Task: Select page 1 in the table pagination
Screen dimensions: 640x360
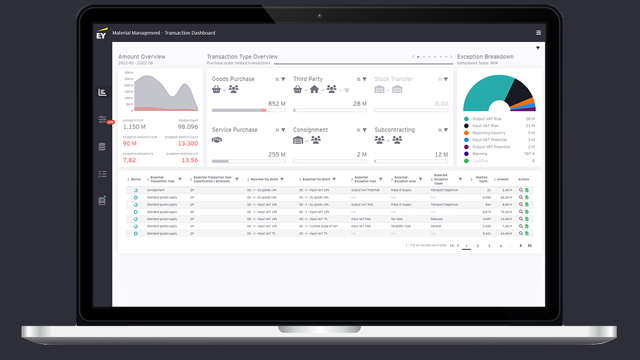Action: (x=467, y=246)
